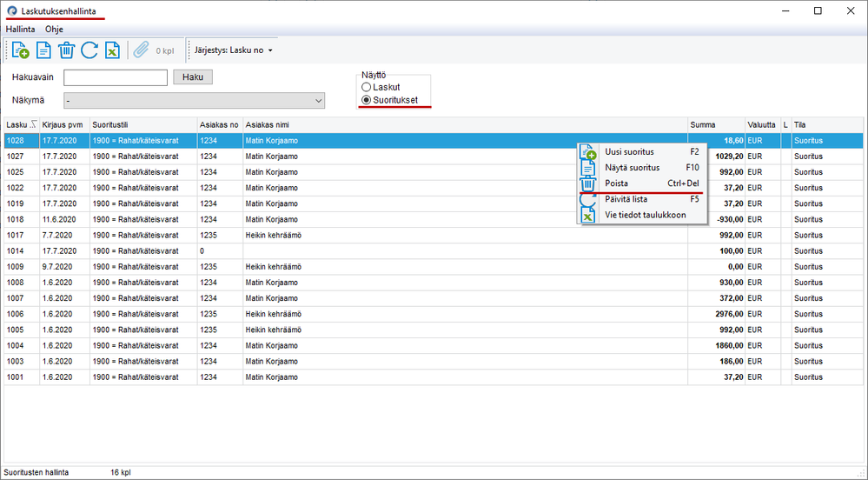Click the 2976,00 sum cell
Image resolution: width=868 pixels, height=480 pixels.
(716, 314)
